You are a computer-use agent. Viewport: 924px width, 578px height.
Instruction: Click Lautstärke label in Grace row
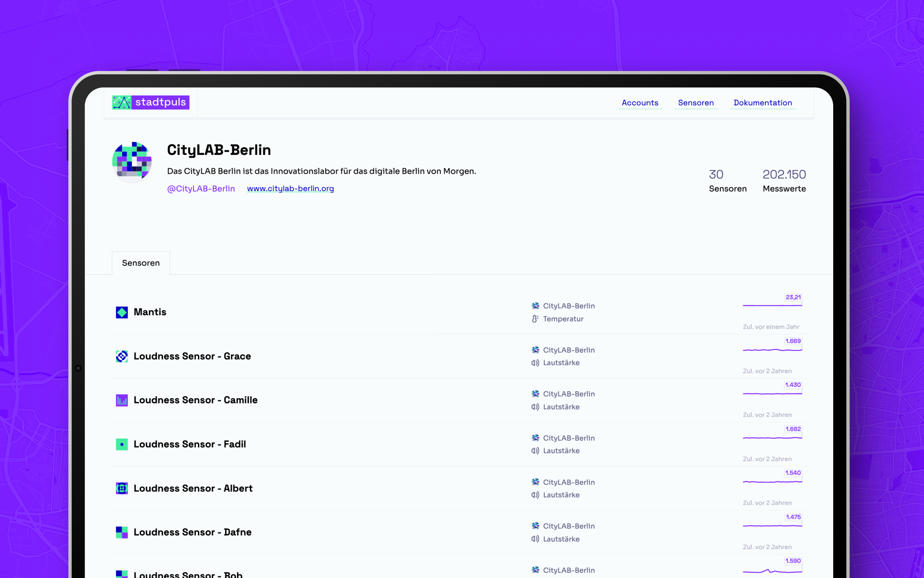561,363
